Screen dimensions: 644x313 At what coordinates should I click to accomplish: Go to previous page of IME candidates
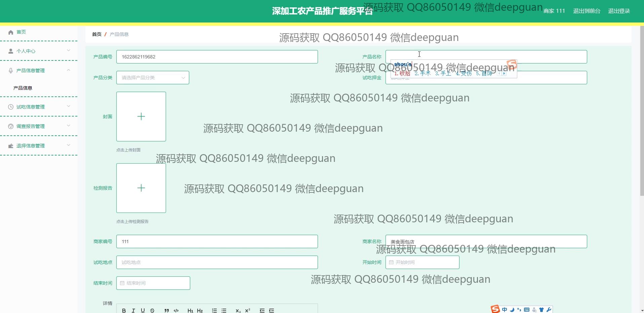tap(499, 74)
